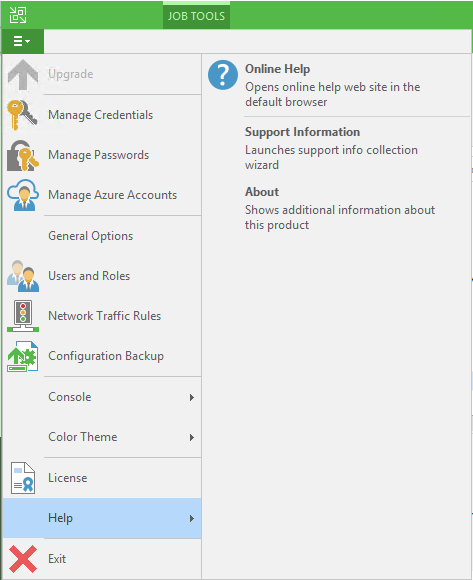Expand the Console submenu arrow
The image size is (473, 580).
point(192,397)
